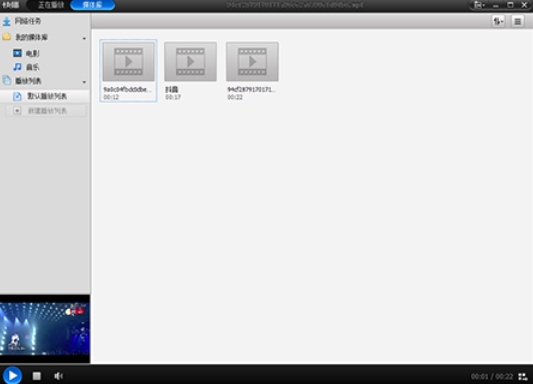
Task: Toggle the view mode icon beside time
Action: pyautogui.click(x=523, y=377)
